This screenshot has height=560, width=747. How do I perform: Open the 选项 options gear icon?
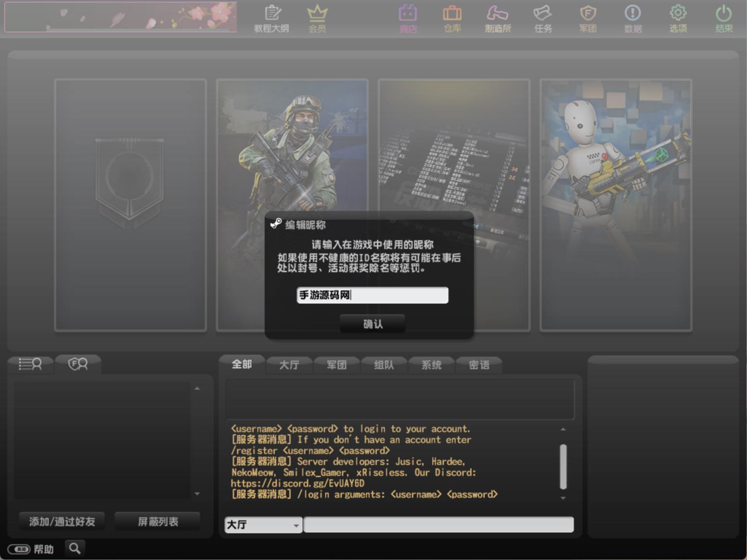pyautogui.click(x=678, y=18)
